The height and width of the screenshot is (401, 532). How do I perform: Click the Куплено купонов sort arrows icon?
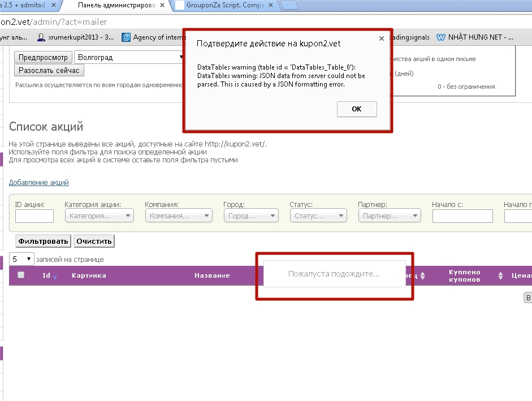500,276
